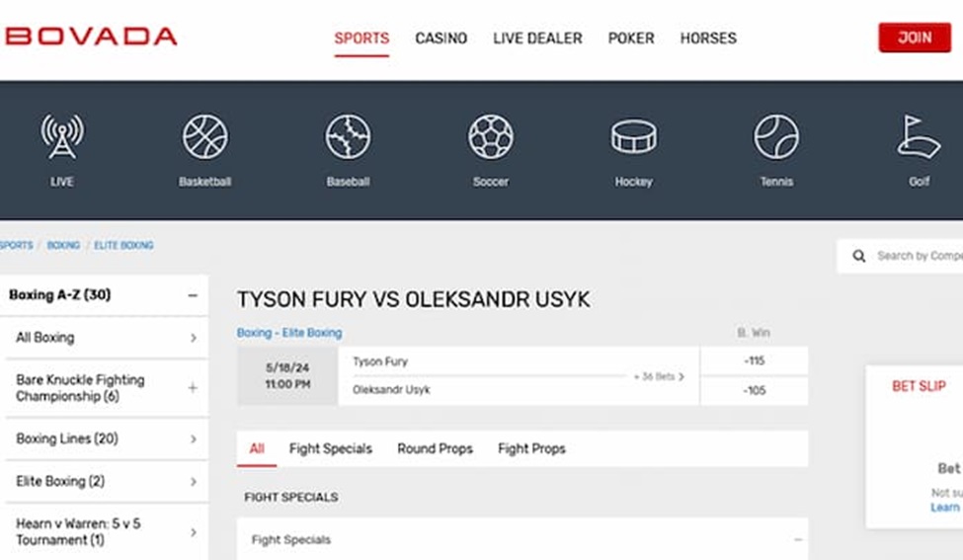Open the Golf flag icon

click(918, 137)
